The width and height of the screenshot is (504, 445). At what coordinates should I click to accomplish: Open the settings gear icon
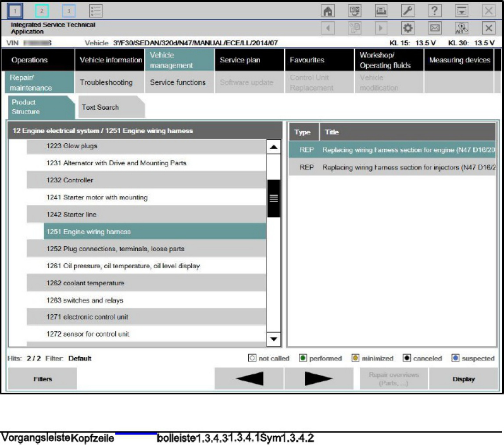pos(408,28)
